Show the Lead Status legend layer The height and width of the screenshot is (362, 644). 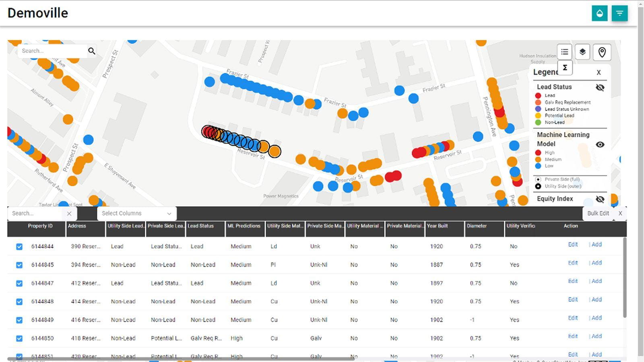point(600,87)
